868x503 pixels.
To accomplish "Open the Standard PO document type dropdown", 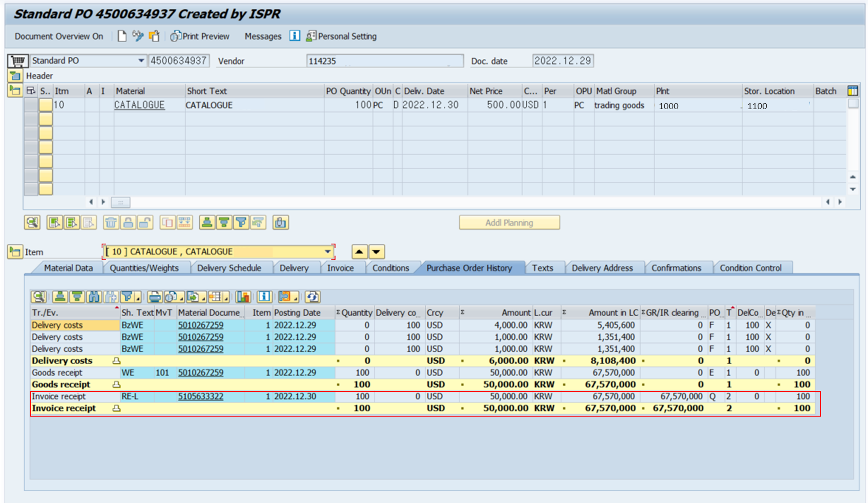I will 140,60.
